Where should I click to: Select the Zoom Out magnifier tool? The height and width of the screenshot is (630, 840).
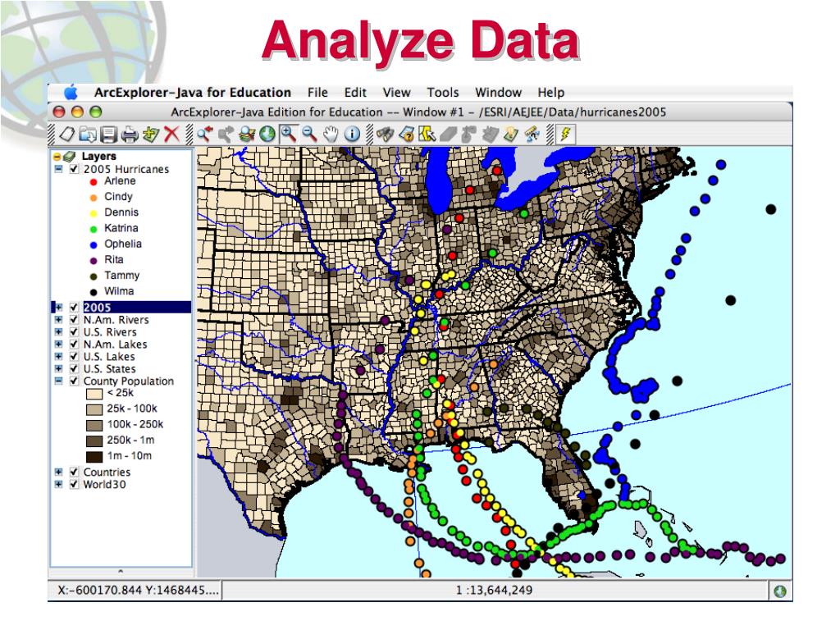[309, 134]
